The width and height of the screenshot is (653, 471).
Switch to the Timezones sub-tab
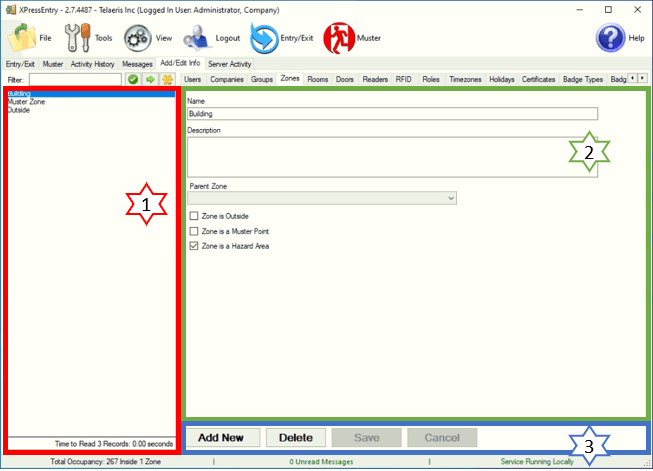(465, 79)
